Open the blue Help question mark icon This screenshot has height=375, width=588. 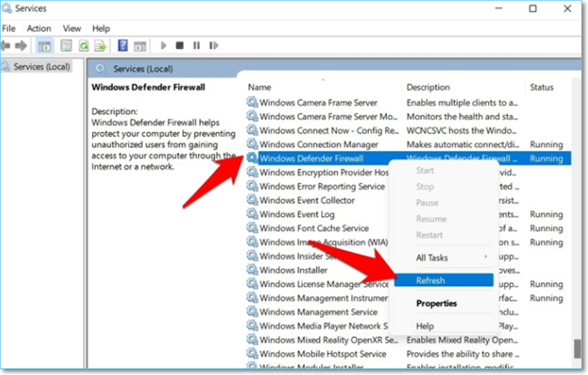point(123,46)
